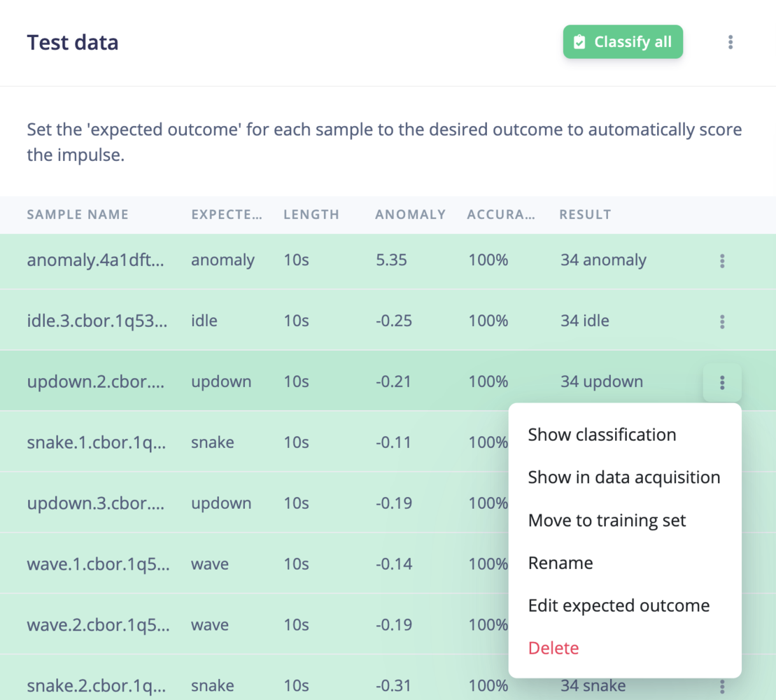This screenshot has width=776, height=700.
Task: Delete the updown.2 sample
Action: (553, 648)
